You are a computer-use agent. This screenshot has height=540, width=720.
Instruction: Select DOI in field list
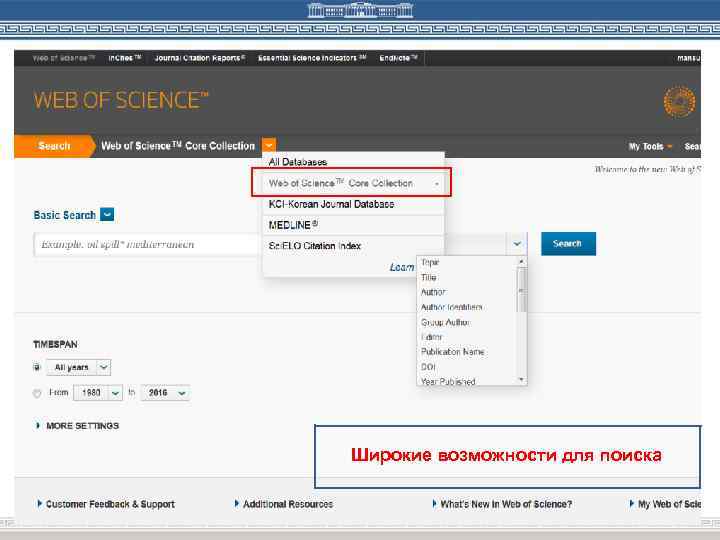click(428, 366)
